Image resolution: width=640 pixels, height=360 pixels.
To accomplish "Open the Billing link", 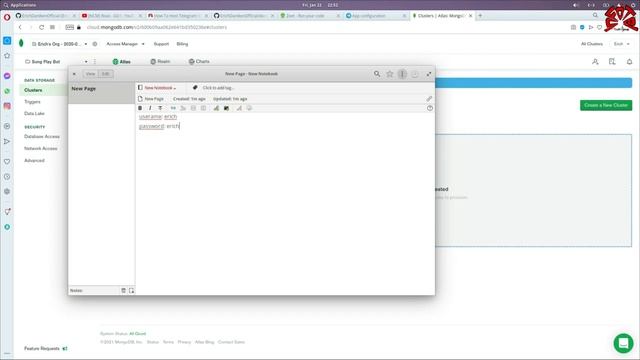I will click(x=182, y=44).
